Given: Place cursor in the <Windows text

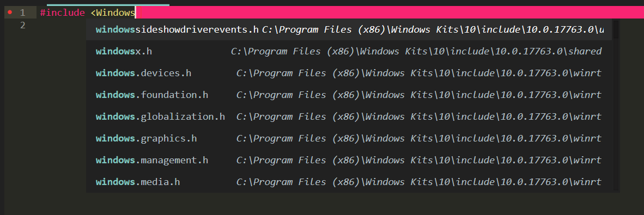Looking at the screenshot, I should [x=113, y=13].
